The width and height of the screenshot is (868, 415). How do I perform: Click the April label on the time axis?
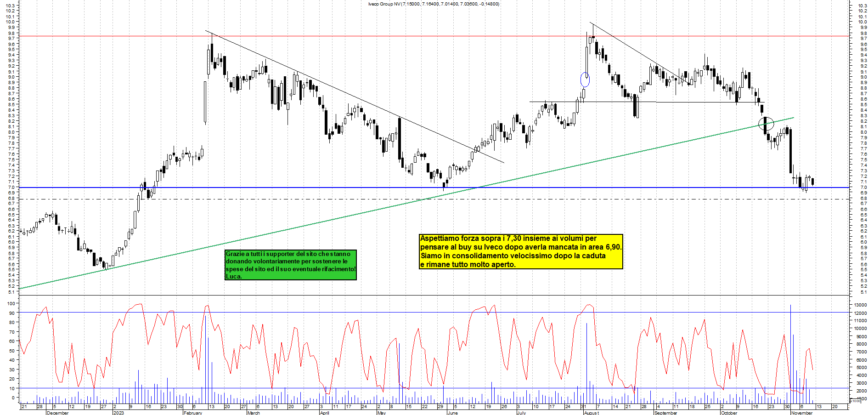pyautogui.click(x=324, y=413)
